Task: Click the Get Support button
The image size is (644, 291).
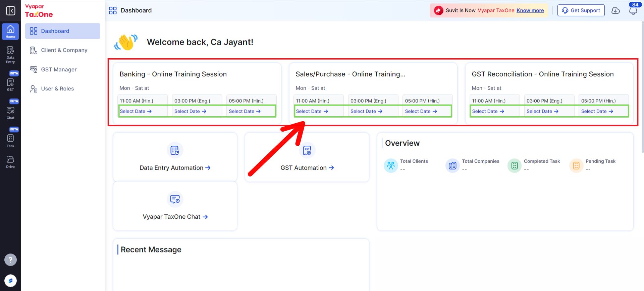Action: tap(581, 10)
